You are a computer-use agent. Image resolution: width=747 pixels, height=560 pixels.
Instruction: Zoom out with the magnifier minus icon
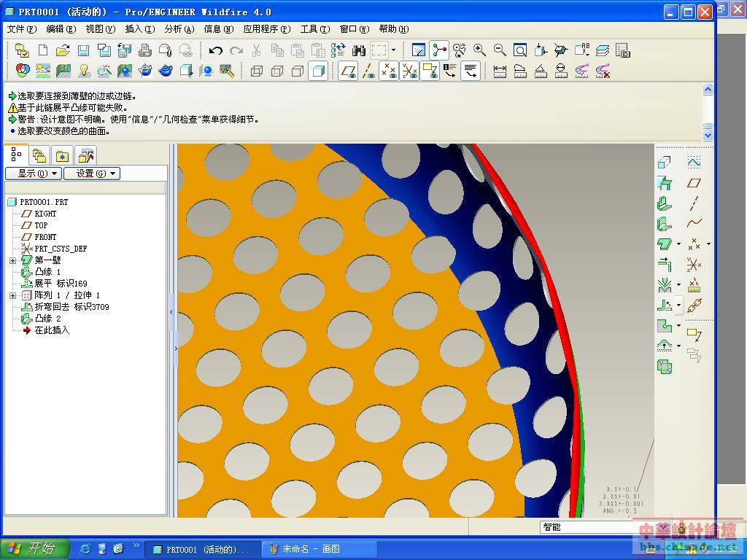tap(500, 50)
